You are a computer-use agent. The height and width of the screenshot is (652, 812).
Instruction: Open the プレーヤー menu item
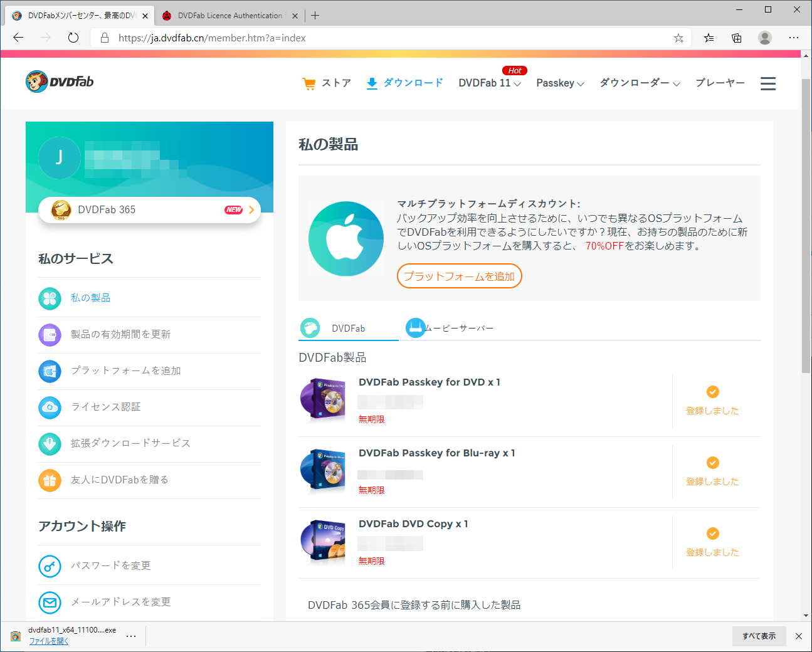pos(720,83)
